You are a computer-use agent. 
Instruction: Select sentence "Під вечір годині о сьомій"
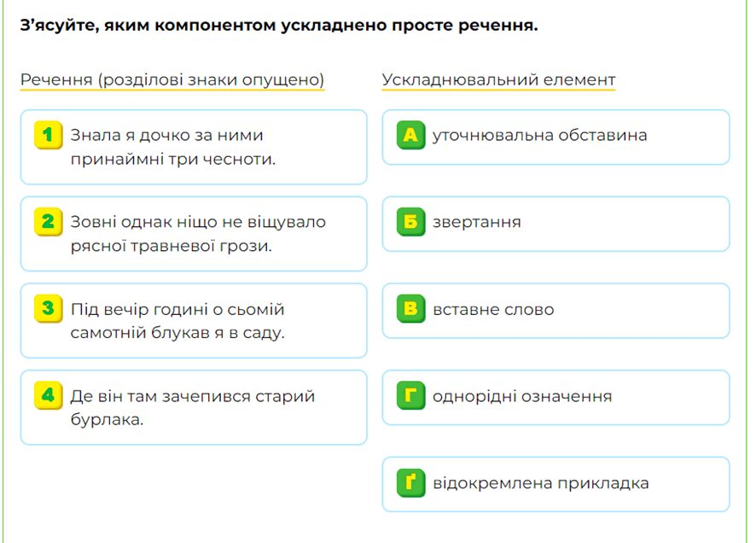tap(194, 321)
